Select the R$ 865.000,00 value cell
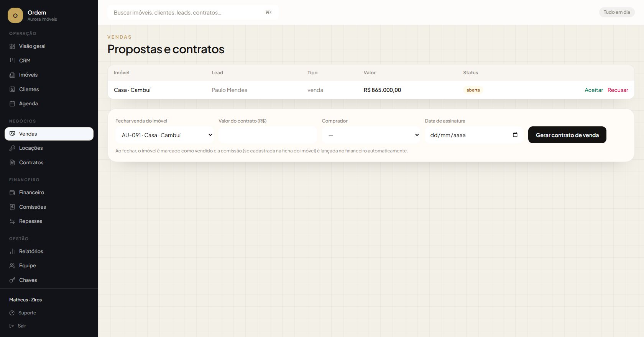The width and height of the screenshot is (644, 337). [382, 90]
